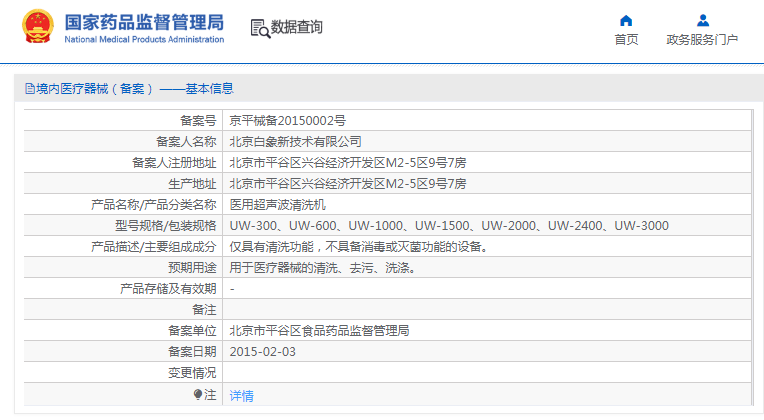
Task: Click description 仅具有清洗功能 text
Action: click(359, 247)
